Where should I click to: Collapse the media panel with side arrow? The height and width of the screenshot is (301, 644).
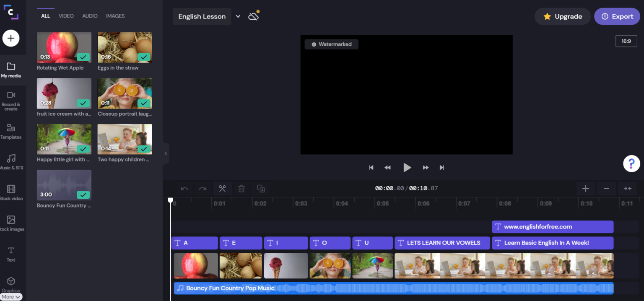166,153
